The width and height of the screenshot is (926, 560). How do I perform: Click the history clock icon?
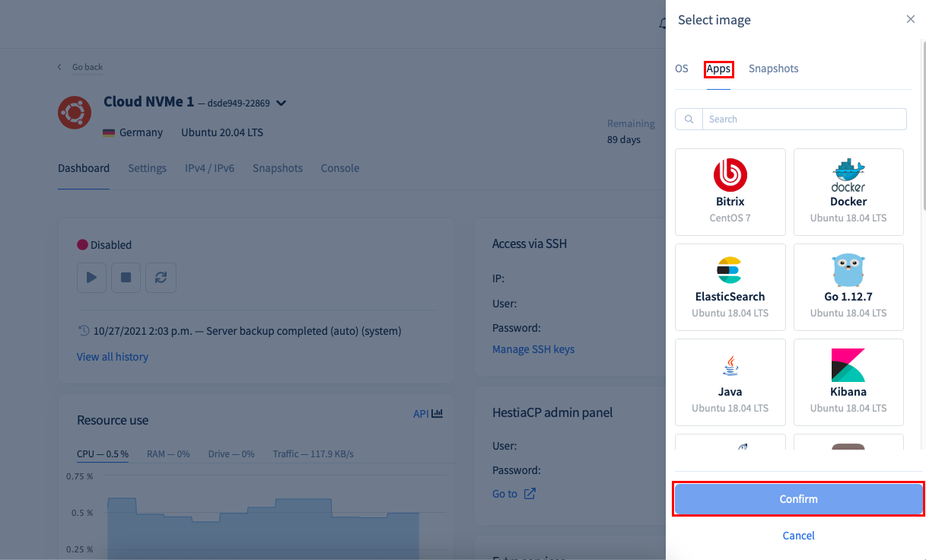84,331
